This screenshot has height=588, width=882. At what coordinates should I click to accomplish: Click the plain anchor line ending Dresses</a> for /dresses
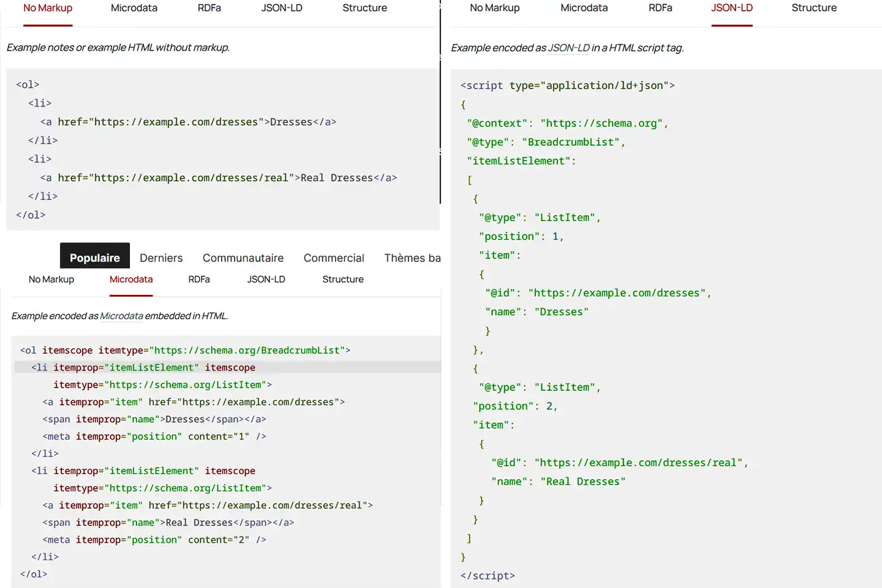(x=189, y=122)
